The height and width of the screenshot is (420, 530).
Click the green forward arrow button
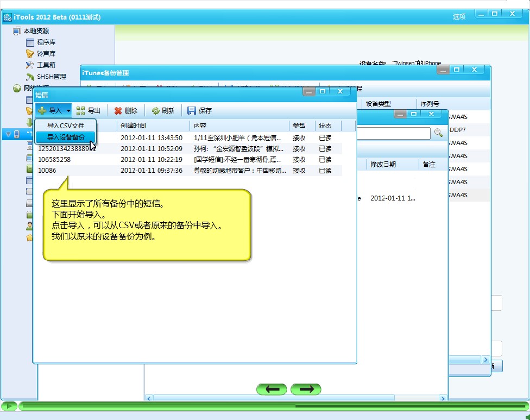pyautogui.click(x=306, y=389)
